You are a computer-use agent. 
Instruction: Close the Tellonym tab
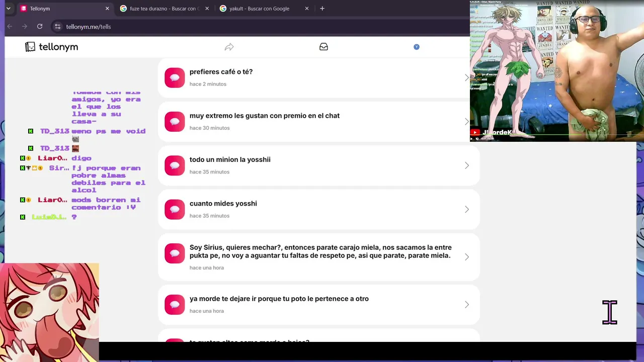click(x=107, y=9)
